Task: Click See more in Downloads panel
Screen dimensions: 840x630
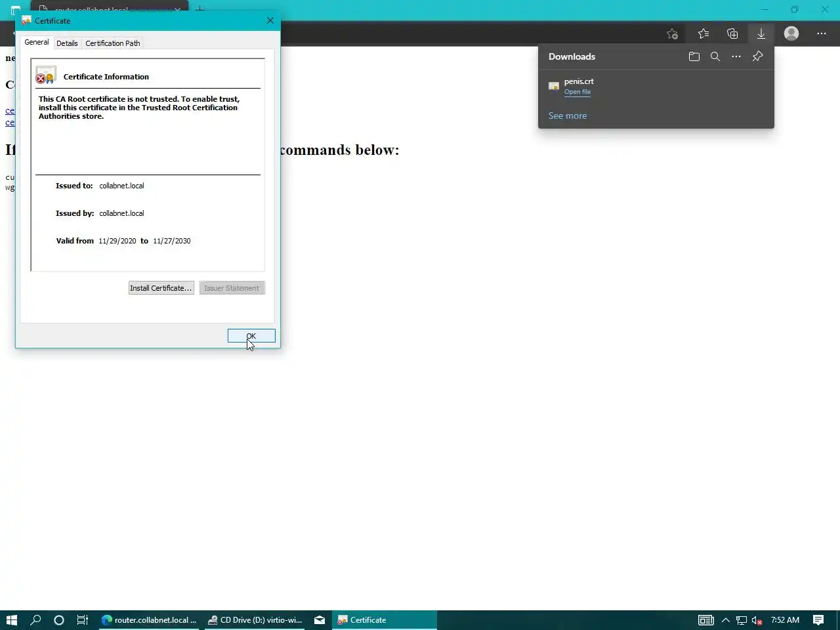Action: [x=568, y=115]
